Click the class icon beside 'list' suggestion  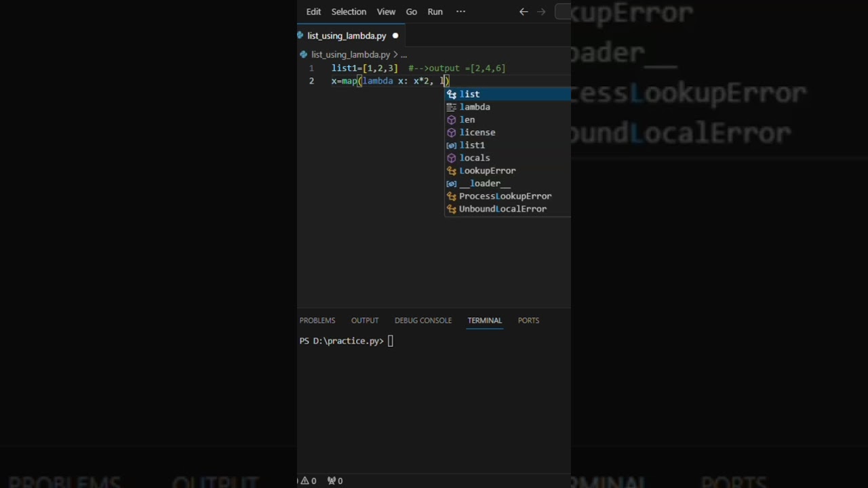point(452,94)
